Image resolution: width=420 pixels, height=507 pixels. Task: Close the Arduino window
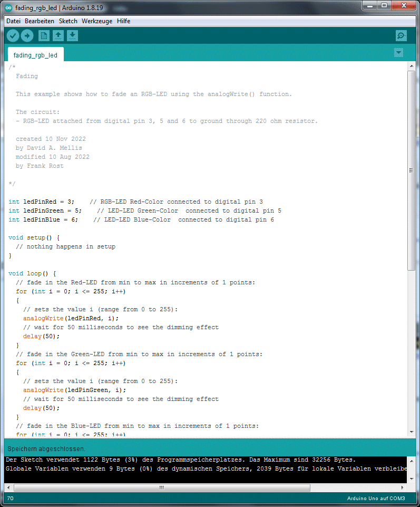click(x=404, y=6)
